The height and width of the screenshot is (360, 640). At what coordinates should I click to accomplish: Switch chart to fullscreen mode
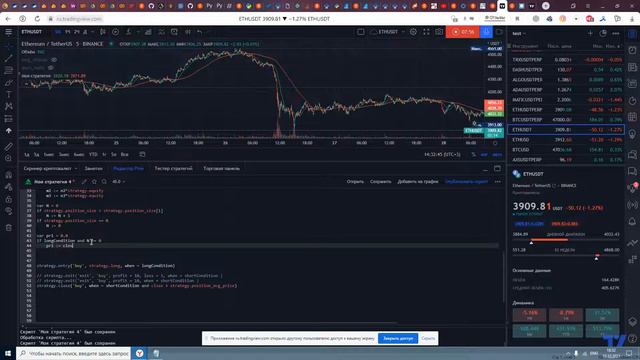click(426, 32)
